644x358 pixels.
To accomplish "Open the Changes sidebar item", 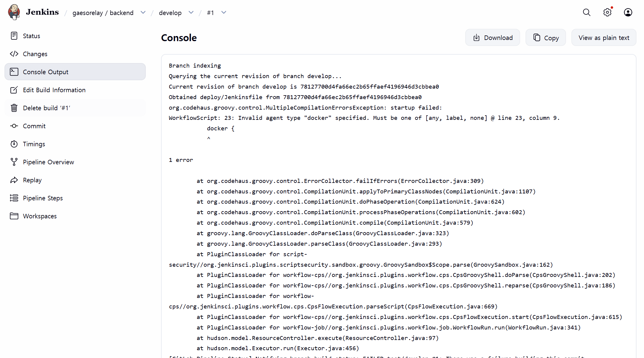I will (x=35, y=54).
